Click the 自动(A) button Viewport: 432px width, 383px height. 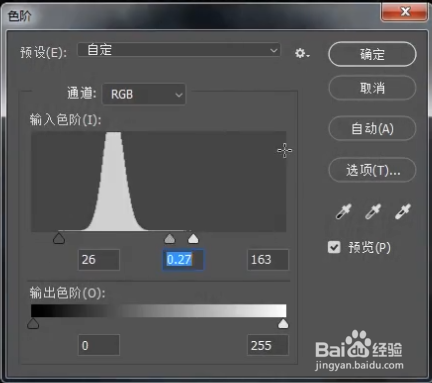pos(372,129)
